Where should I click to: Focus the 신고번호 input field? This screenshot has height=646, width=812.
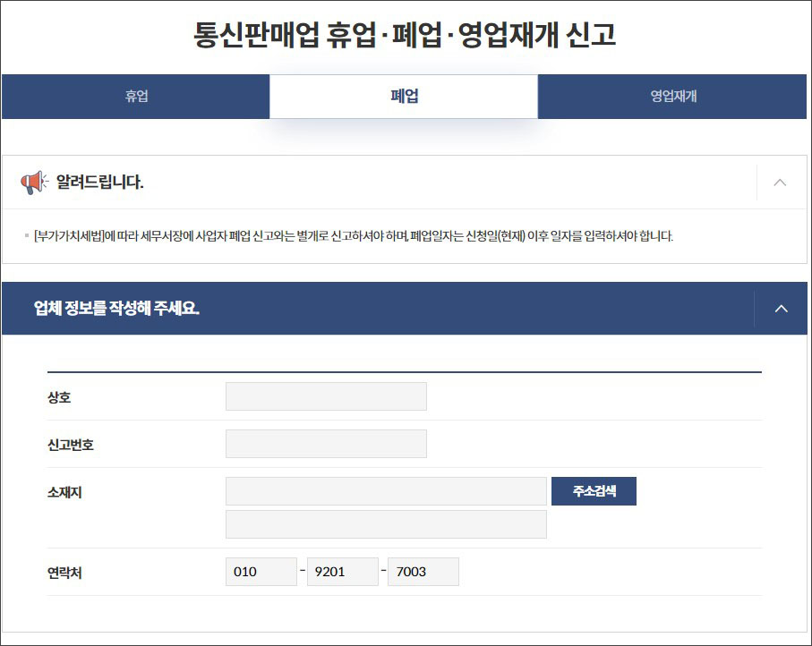coord(326,444)
